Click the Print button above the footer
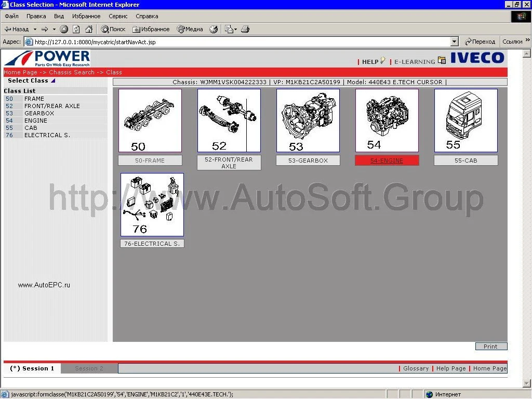The height and width of the screenshot is (399, 532). coord(490,346)
